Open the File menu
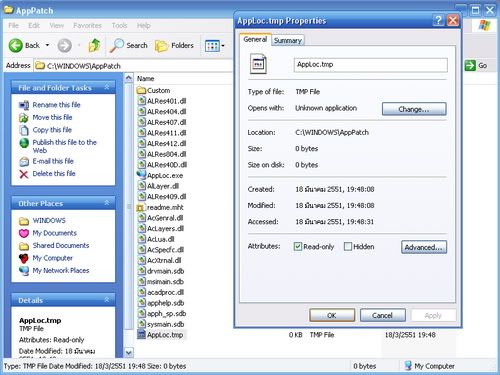 14,26
